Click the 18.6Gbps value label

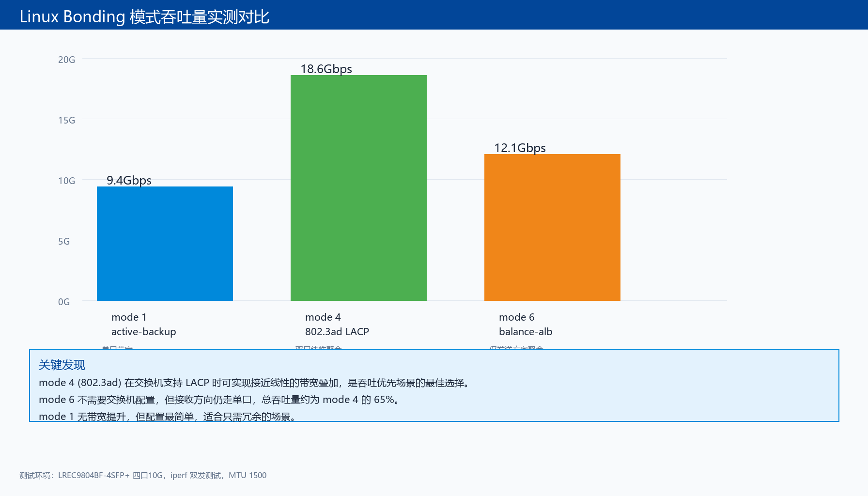tap(326, 69)
